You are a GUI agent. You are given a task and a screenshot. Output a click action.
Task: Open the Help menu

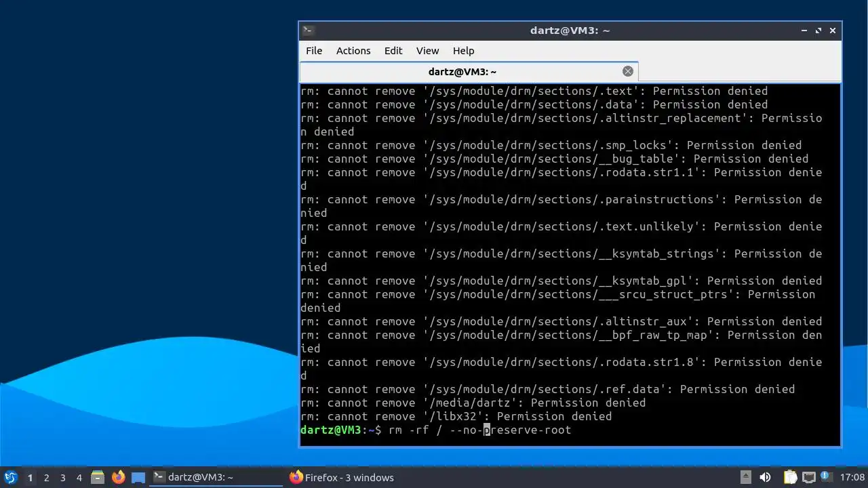[464, 51]
